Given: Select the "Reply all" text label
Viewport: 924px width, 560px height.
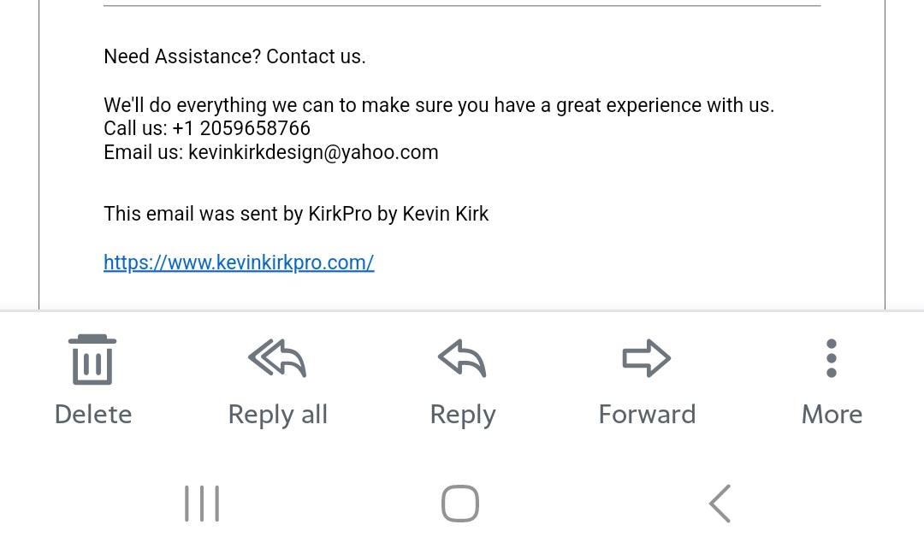Looking at the screenshot, I should point(277,415).
